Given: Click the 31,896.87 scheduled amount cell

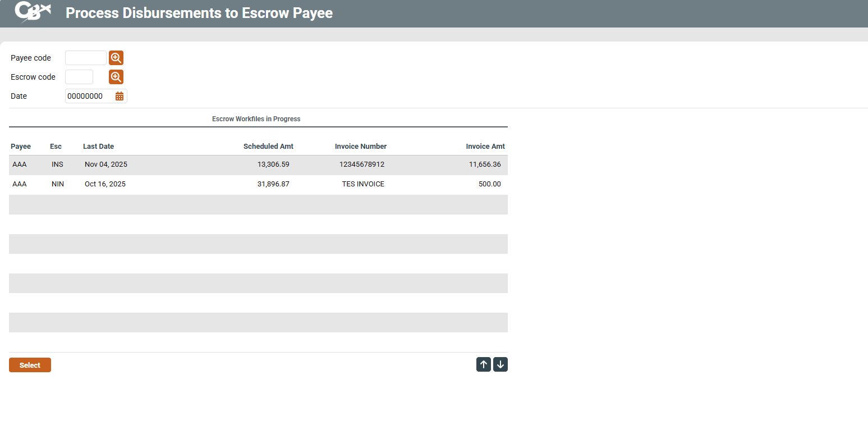Looking at the screenshot, I should tap(273, 184).
